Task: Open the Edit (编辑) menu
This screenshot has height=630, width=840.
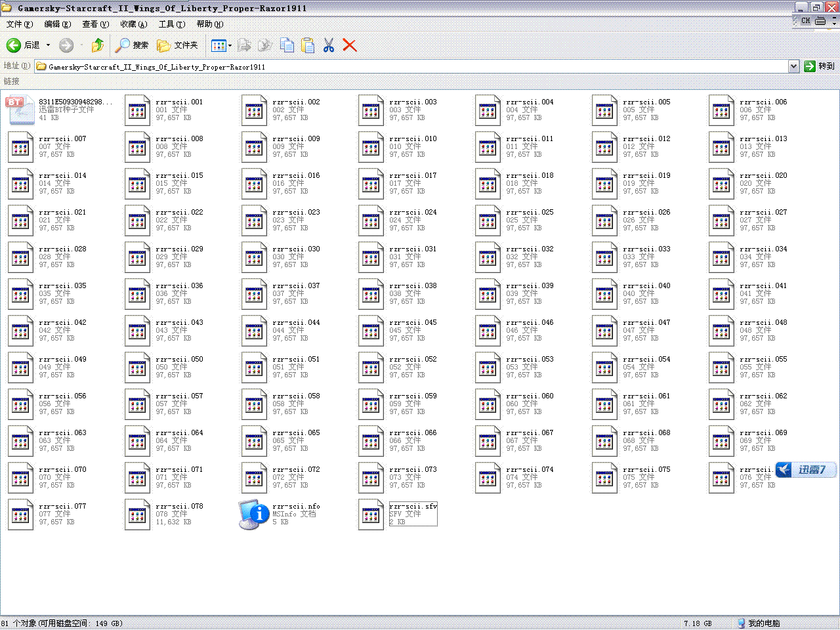Action: coord(57,24)
